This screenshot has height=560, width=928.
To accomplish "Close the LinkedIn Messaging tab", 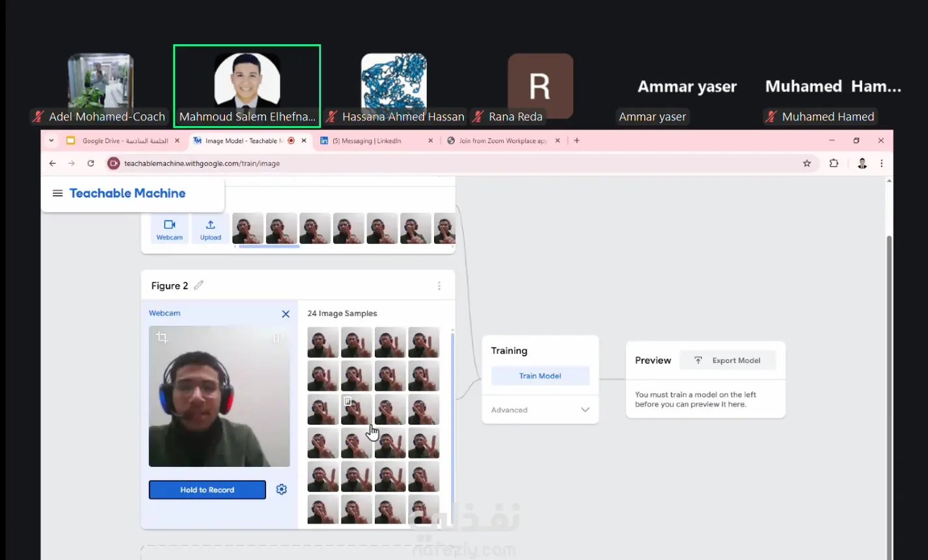I will pyautogui.click(x=431, y=140).
